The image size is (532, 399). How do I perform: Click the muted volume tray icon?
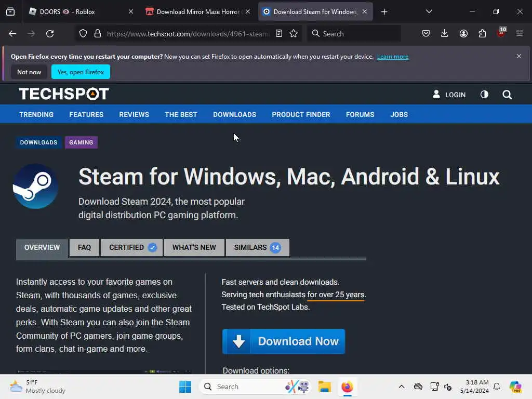[448, 387]
